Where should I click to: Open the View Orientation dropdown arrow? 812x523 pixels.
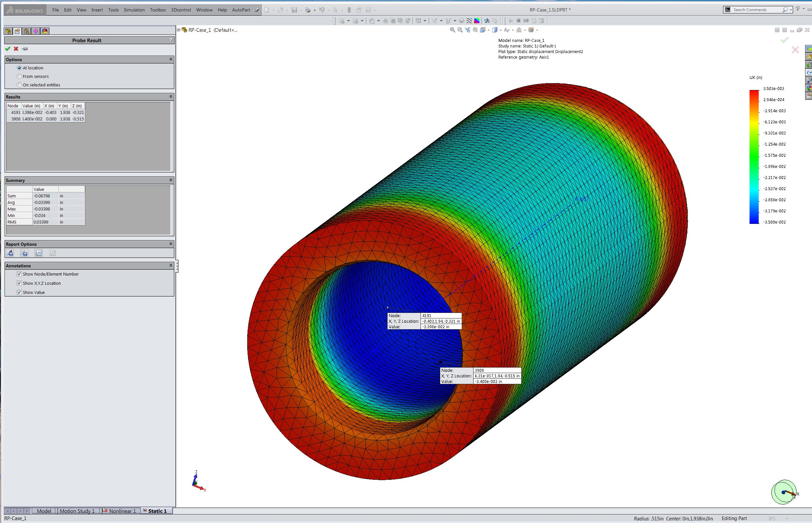tap(488, 30)
